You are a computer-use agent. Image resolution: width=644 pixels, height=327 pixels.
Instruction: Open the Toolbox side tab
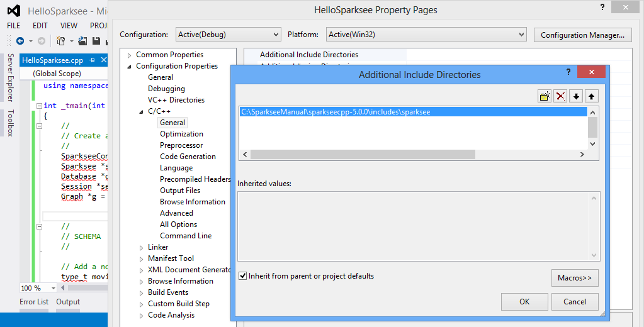tap(11, 123)
